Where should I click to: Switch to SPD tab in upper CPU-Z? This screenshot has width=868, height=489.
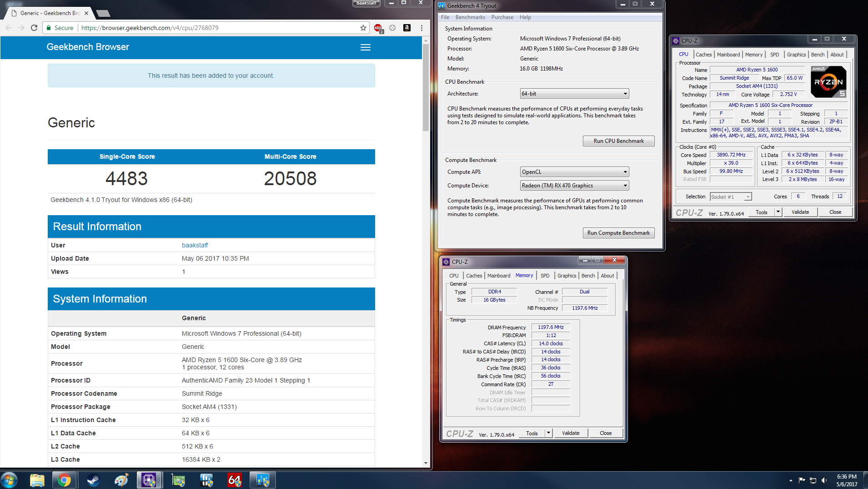pyautogui.click(x=774, y=55)
